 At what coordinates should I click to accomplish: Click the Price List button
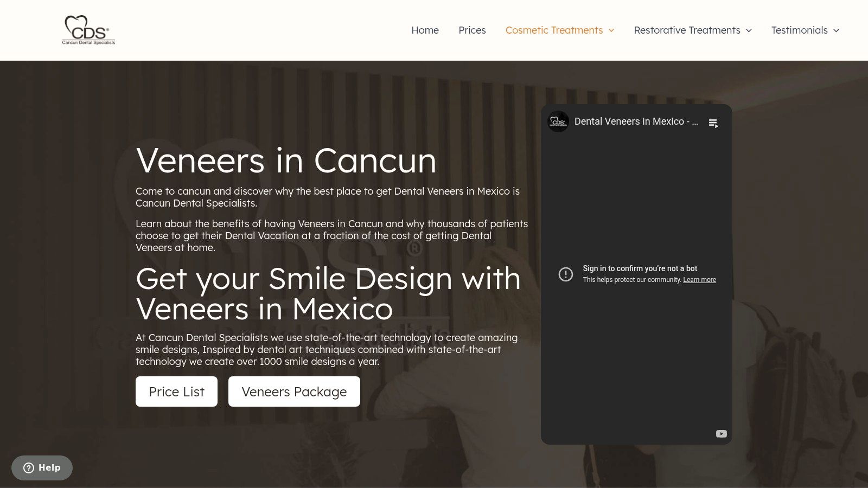[176, 391]
